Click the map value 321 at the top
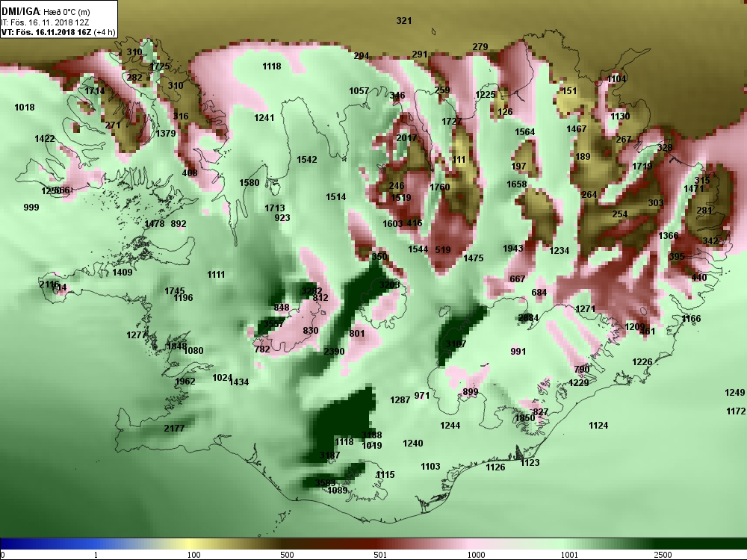Image resolution: width=747 pixels, height=560 pixels. [x=404, y=20]
